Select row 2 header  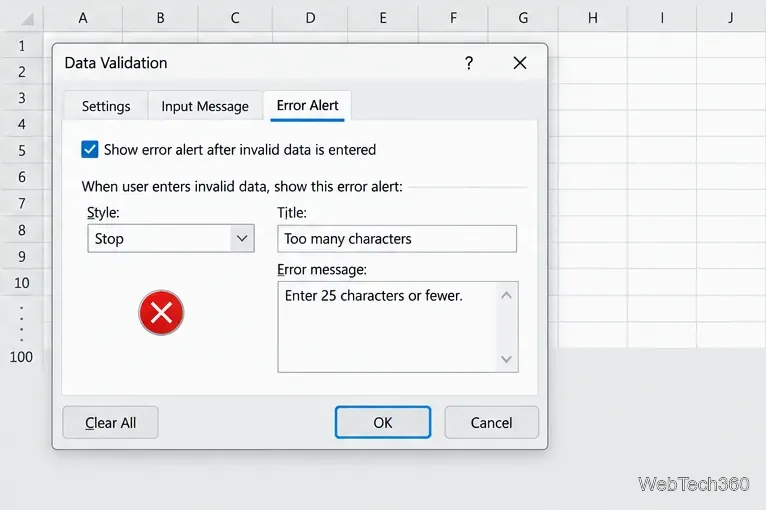pyautogui.click(x=22, y=72)
